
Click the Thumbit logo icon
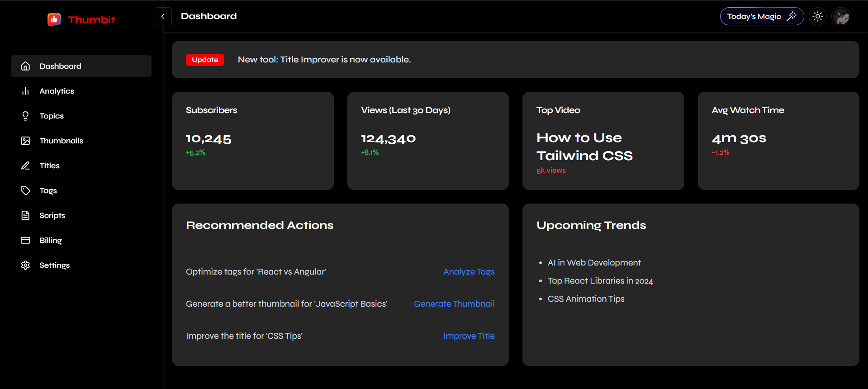[x=54, y=19]
